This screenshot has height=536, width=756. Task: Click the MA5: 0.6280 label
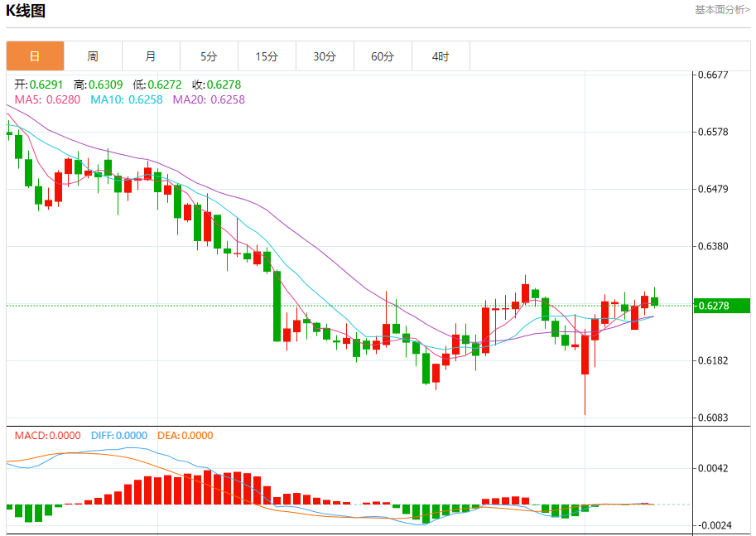click(47, 100)
